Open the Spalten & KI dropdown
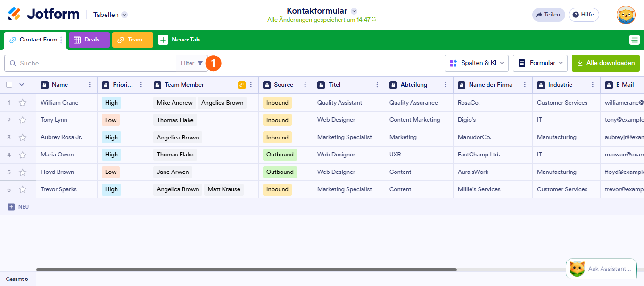This screenshot has width=644, height=286. (x=476, y=63)
